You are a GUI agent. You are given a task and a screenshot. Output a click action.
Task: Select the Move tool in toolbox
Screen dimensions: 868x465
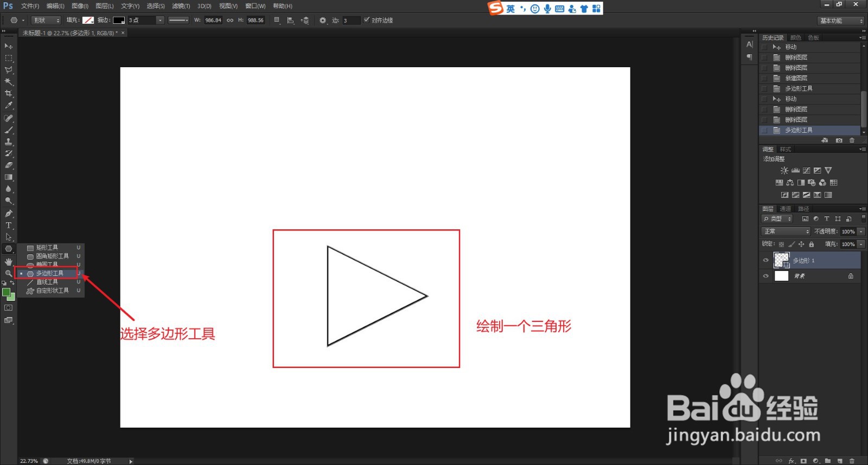[x=9, y=47]
